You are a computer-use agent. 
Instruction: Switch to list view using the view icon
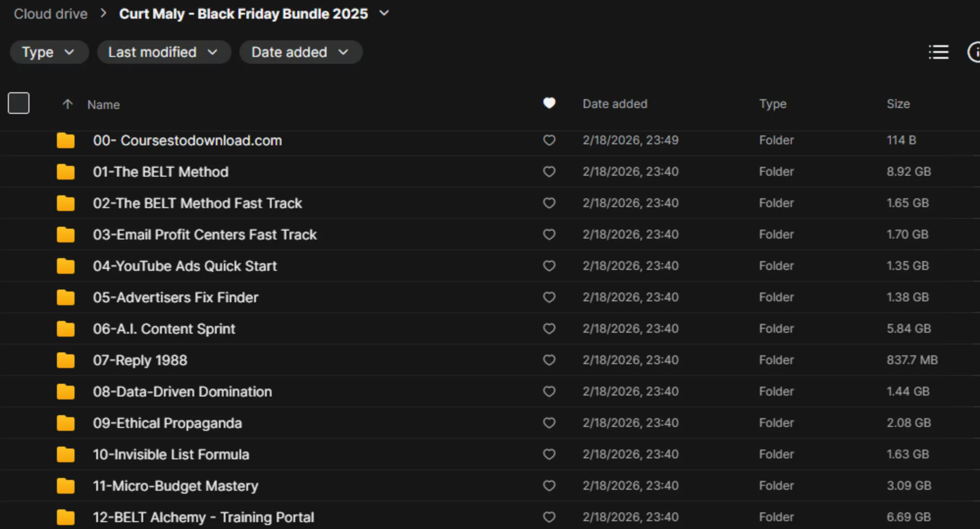pos(938,52)
